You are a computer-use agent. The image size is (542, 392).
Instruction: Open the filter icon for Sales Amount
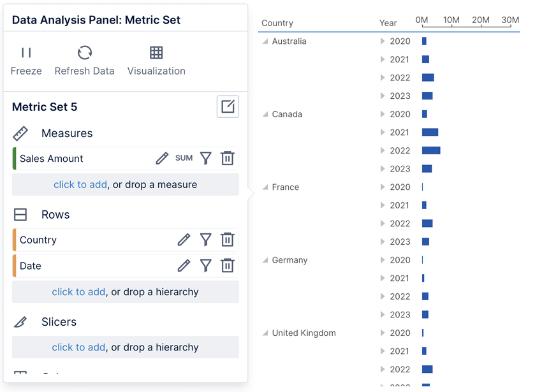pyautogui.click(x=205, y=158)
